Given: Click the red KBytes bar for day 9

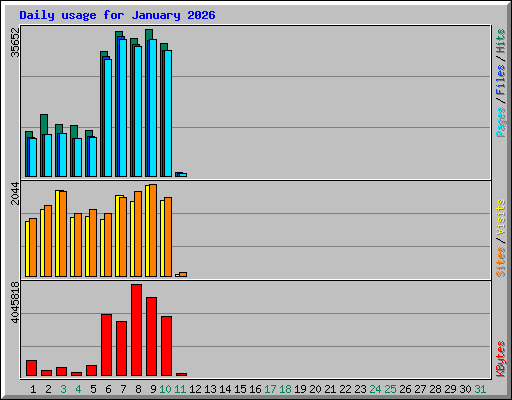Looking at the screenshot, I should tap(151, 337).
